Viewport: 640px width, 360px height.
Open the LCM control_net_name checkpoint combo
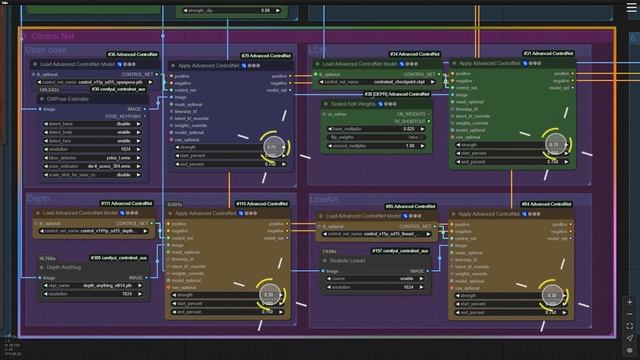tap(377, 82)
